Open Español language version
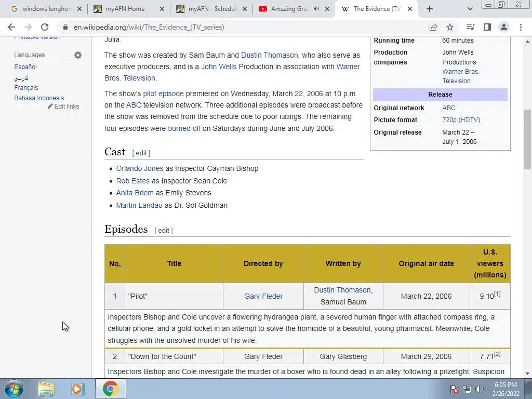 point(25,67)
